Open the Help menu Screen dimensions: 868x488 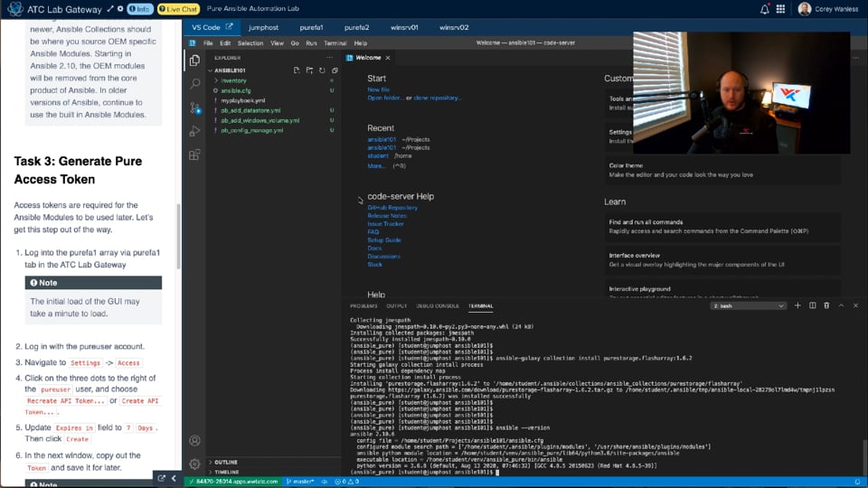click(361, 42)
